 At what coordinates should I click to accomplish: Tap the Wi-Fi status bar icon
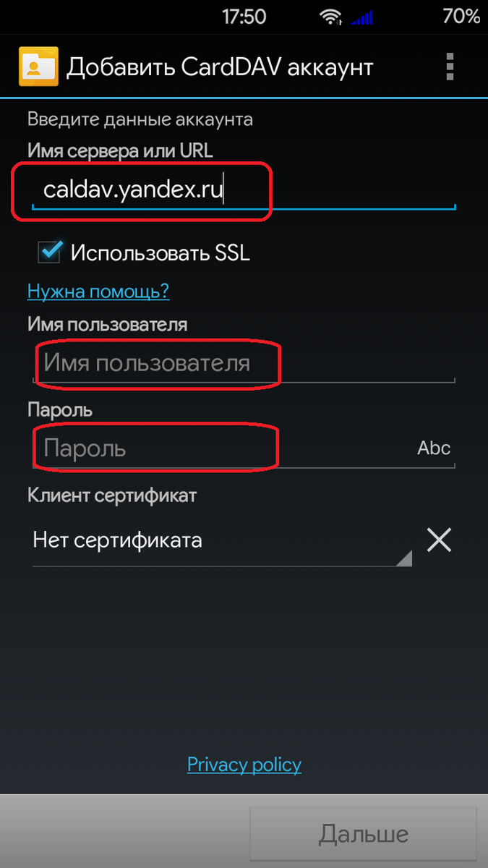click(x=333, y=17)
